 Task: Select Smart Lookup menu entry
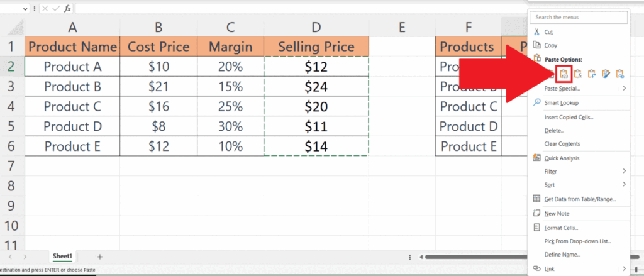(x=579, y=102)
